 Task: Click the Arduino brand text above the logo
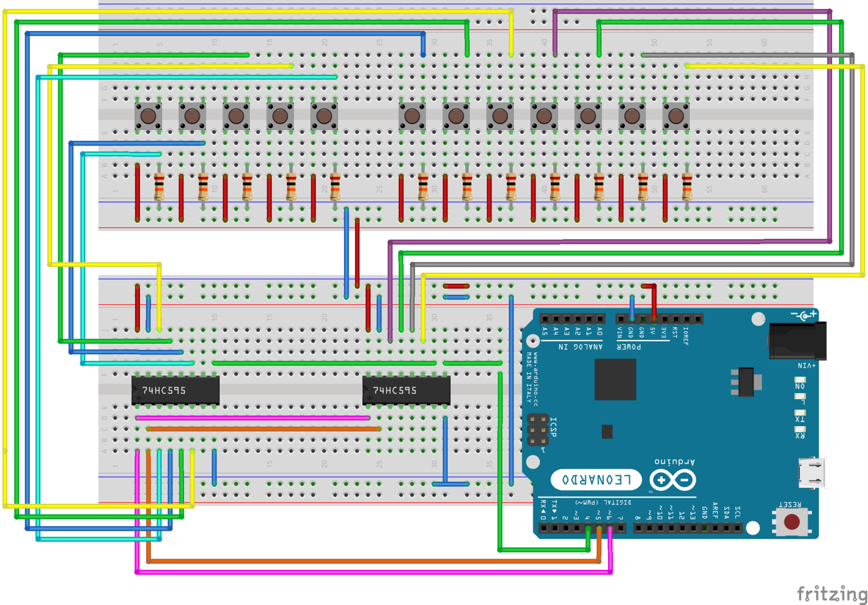pos(674,461)
